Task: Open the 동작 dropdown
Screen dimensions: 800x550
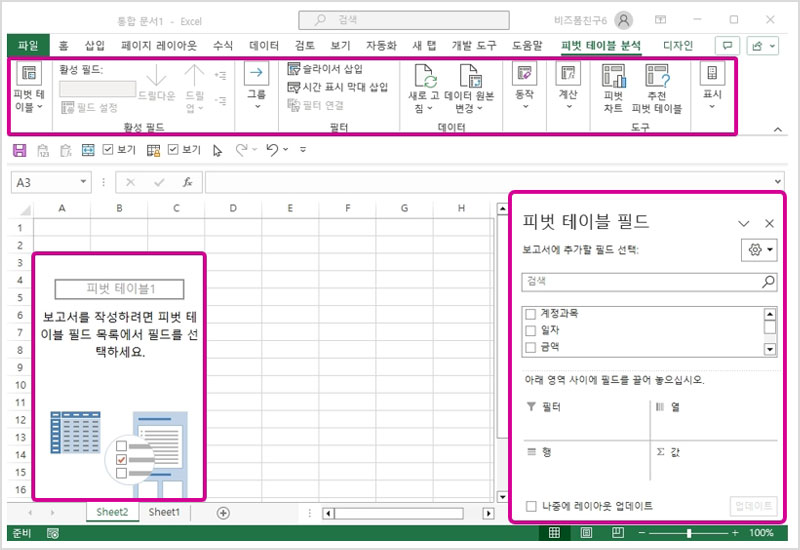Action: [524, 87]
